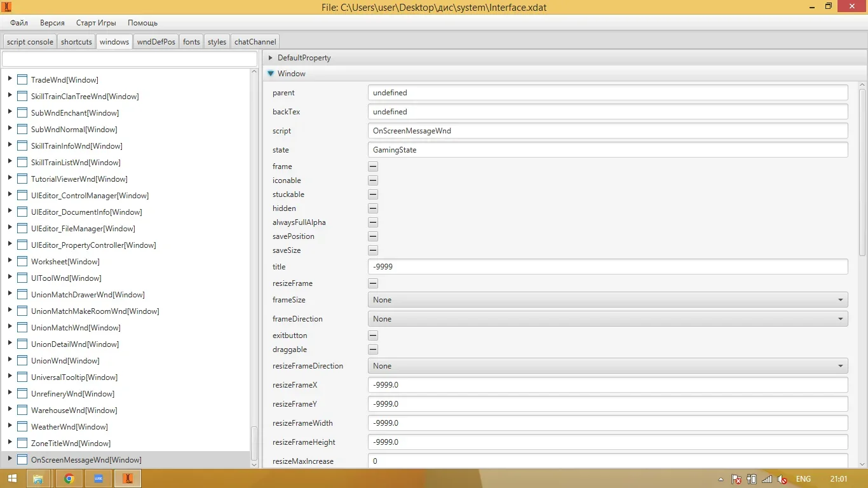868x488 pixels.
Task: Click the network signal tray icon
Action: coord(767,479)
